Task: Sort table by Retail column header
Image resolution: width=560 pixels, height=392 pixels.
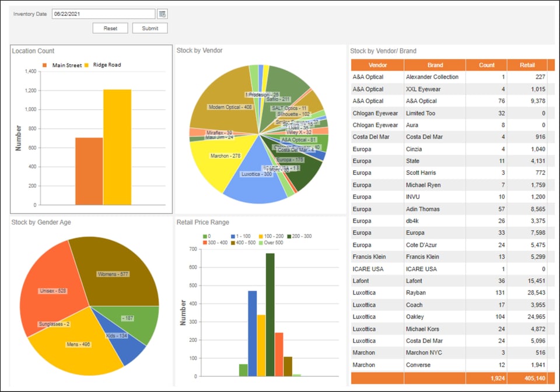Action: pos(527,65)
